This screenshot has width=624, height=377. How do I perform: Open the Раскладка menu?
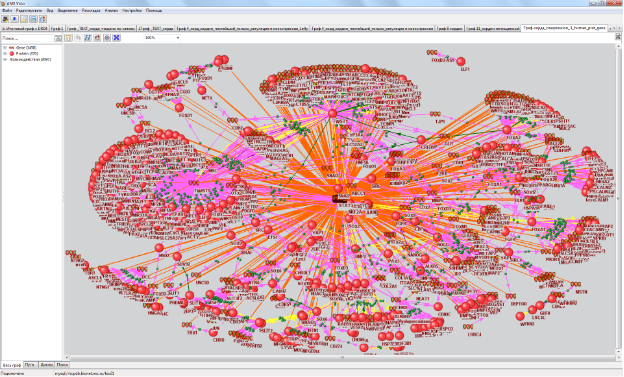(91, 10)
